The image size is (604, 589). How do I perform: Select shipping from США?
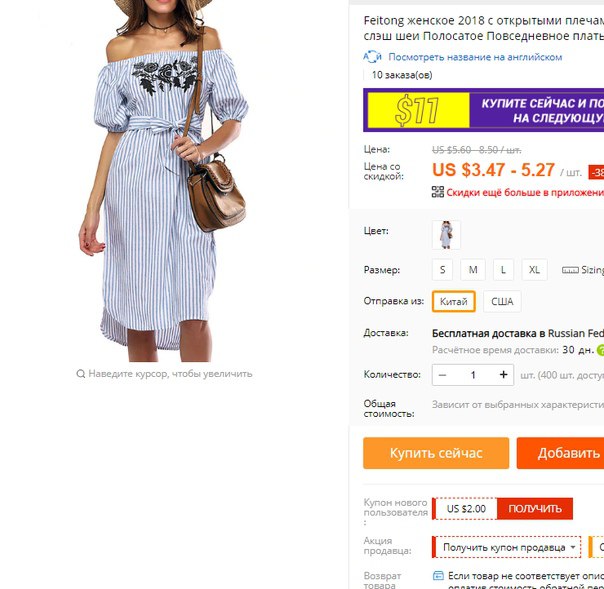pyautogui.click(x=502, y=301)
